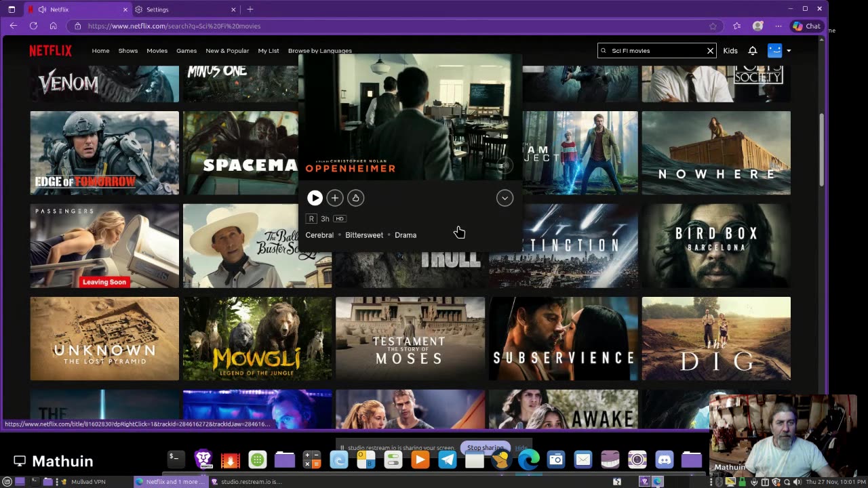Launch Telegram from the dock

(x=448, y=460)
